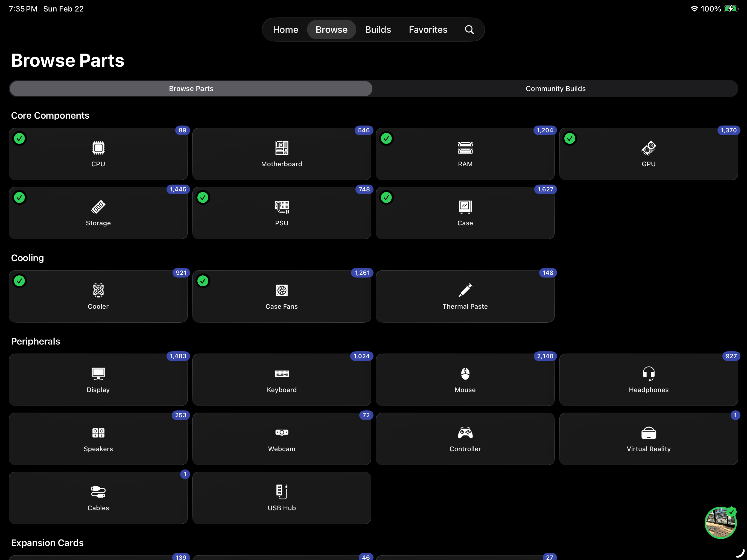The height and width of the screenshot is (560, 747).
Task: Select the Controller gamepad icon
Action: (x=465, y=433)
